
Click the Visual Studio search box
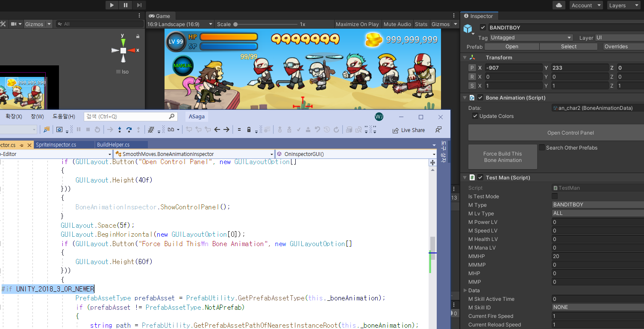pyautogui.click(x=130, y=116)
